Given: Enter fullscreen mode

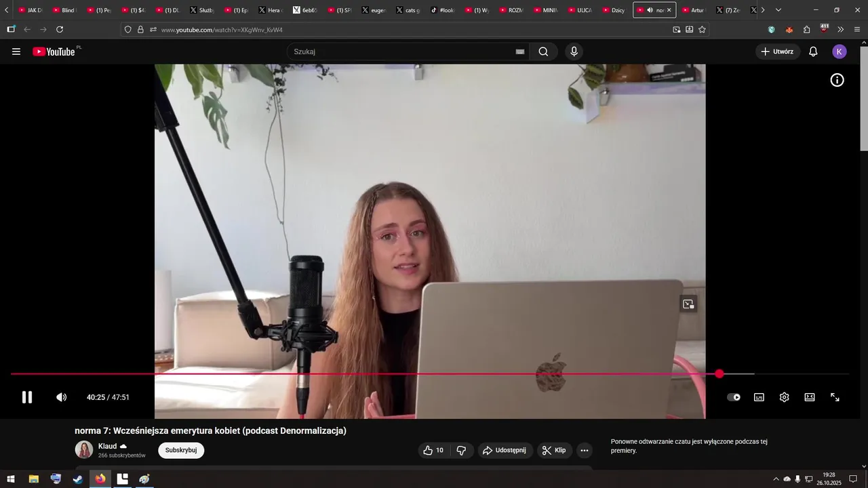Looking at the screenshot, I should 835,397.
